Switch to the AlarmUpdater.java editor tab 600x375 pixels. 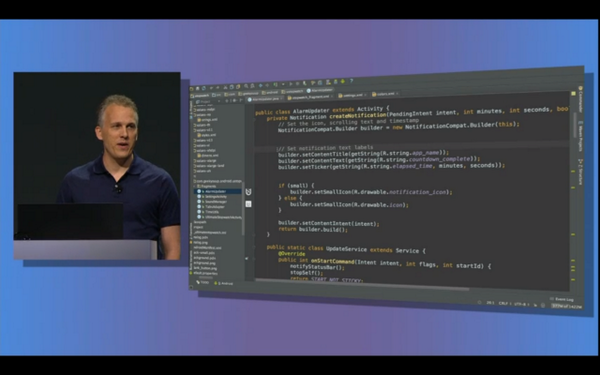(266, 99)
